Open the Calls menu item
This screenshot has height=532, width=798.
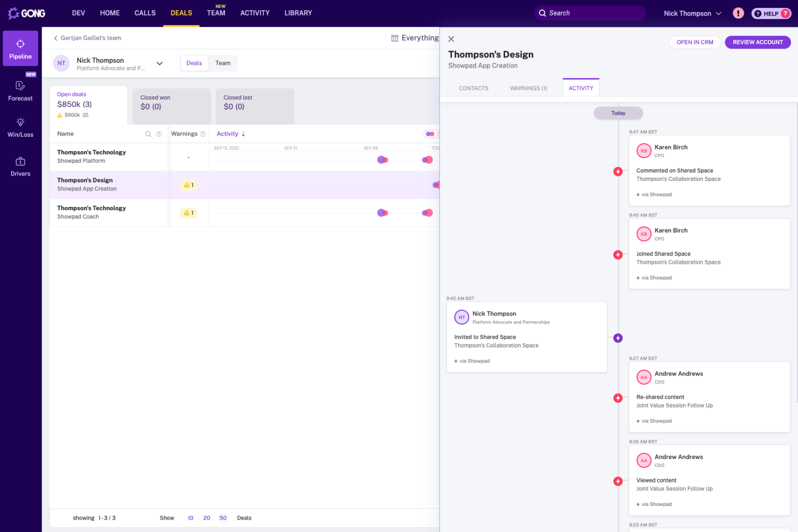145,13
